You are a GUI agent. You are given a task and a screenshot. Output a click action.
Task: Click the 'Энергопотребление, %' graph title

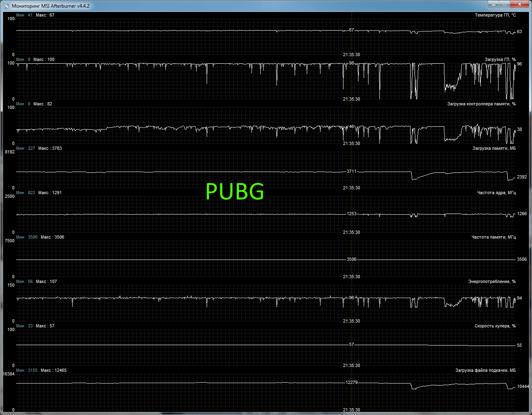(x=492, y=282)
